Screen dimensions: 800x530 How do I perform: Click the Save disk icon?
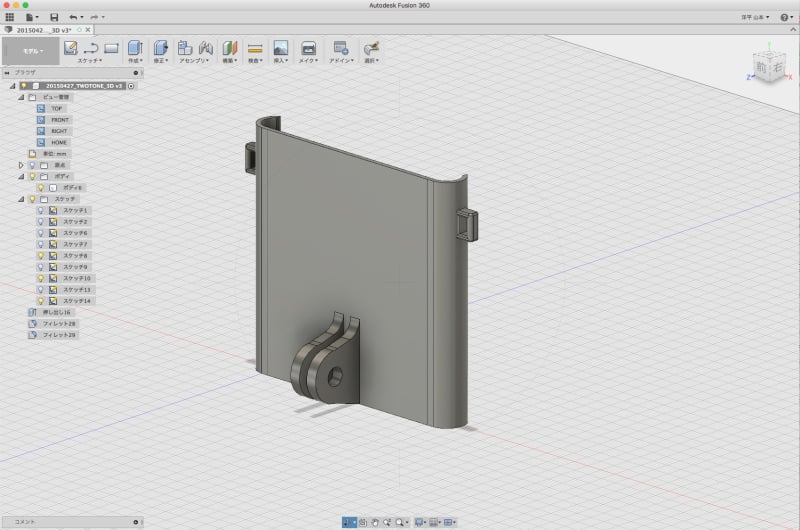click(54, 17)
